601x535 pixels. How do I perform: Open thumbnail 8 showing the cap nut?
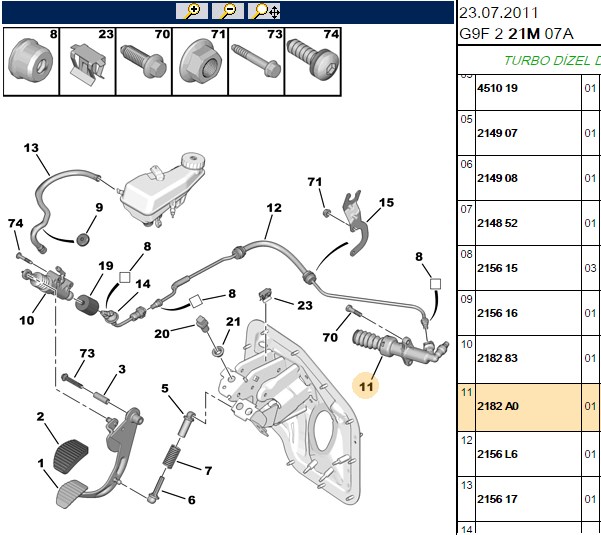[31, 61]
